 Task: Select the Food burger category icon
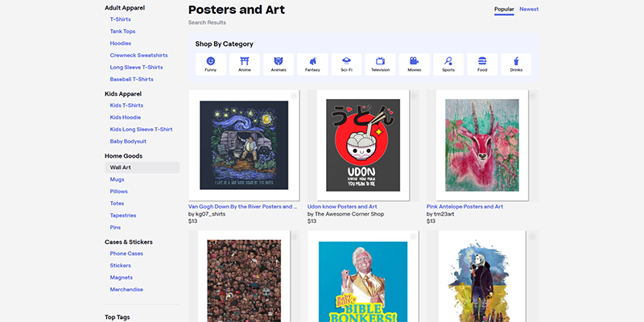[x=482, y=61]
